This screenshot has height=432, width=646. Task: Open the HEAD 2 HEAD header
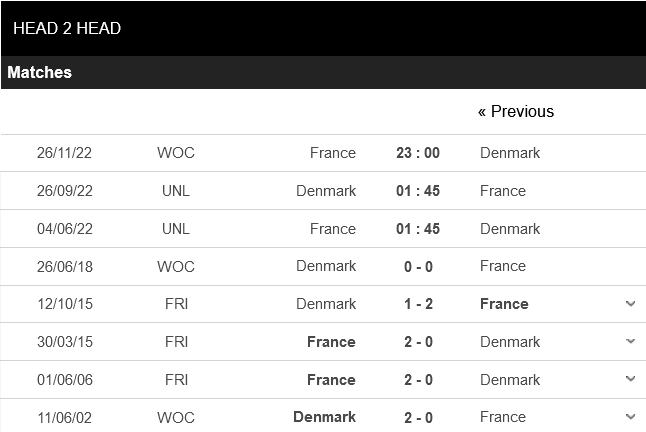click(x=67, y=28)
